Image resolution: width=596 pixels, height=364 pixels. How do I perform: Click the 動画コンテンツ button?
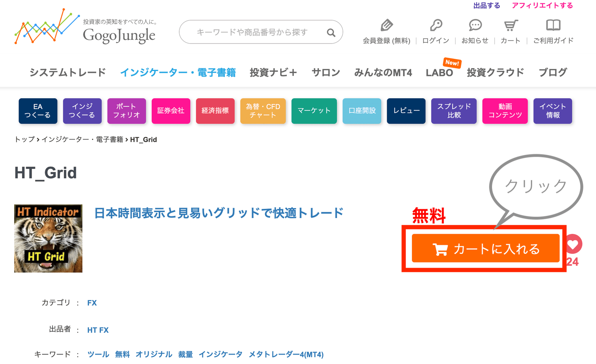505,111
